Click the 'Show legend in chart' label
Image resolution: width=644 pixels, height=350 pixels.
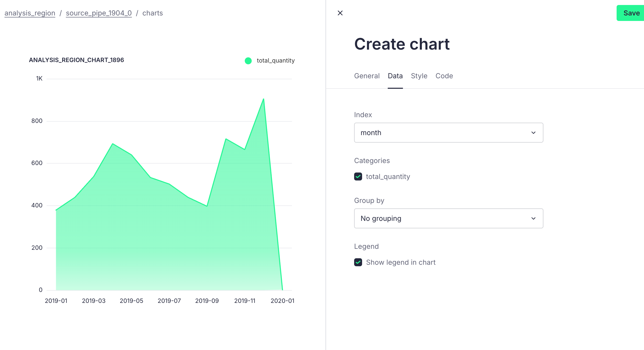[400, 262]
